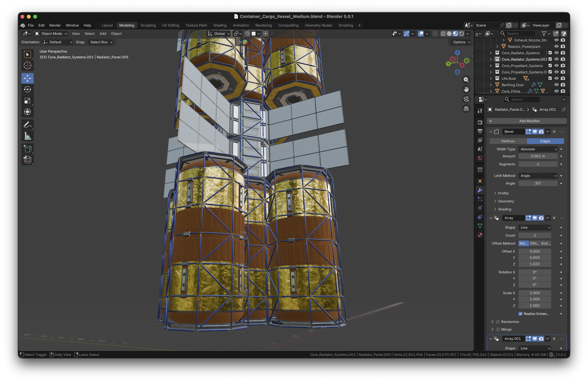Open the Physics properties tab
This screenshot has height=382, width=588.
(x=480, y=208)
